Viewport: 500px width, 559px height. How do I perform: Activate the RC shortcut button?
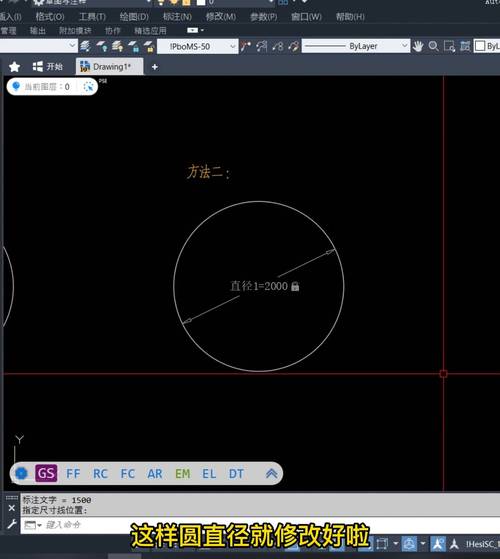(100, 474)
